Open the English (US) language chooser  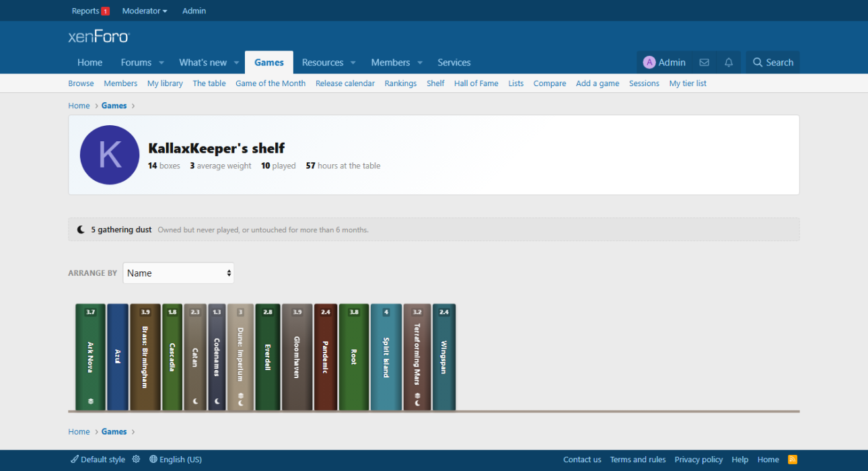pyautogui.click(x=176, y=460)
